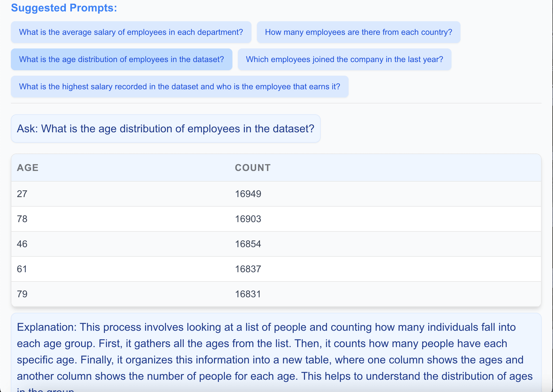Select the count value 16854
This screenshot has height=392, width=553.
pos(248,244)
